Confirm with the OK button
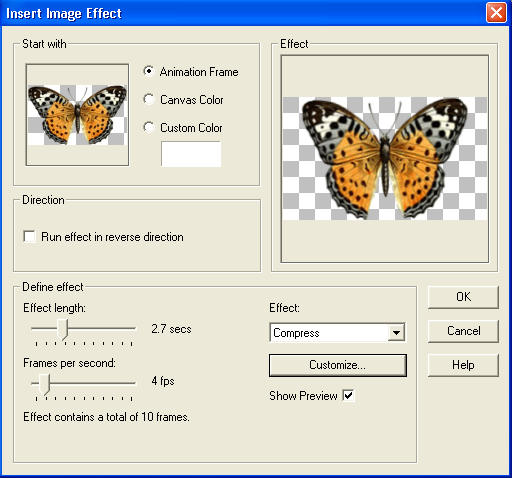This screenshot has height=478, width=512. pyautogui.click(x=463, y=297)
